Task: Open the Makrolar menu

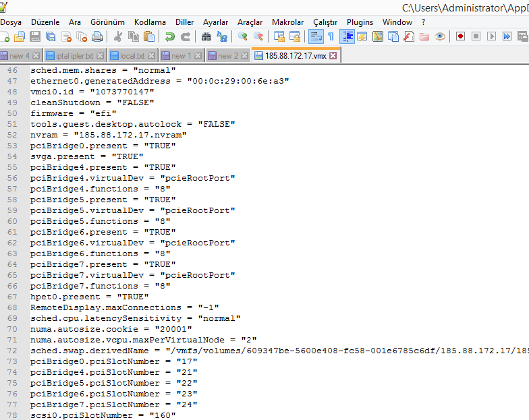Action: (287, 22)
